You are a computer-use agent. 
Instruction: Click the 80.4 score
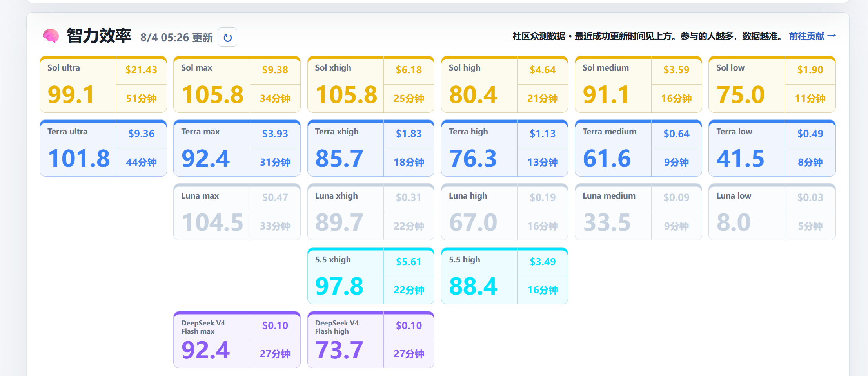[473, 95]
